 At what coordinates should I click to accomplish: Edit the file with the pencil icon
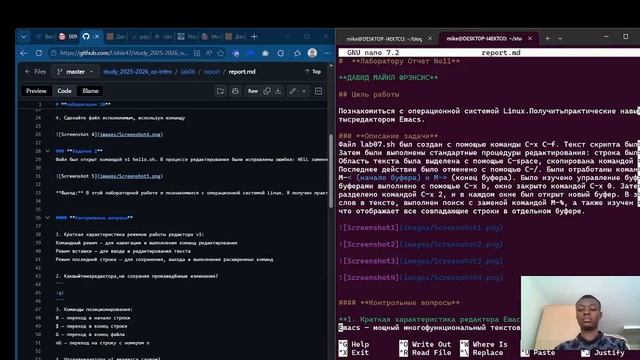point(293,91)
